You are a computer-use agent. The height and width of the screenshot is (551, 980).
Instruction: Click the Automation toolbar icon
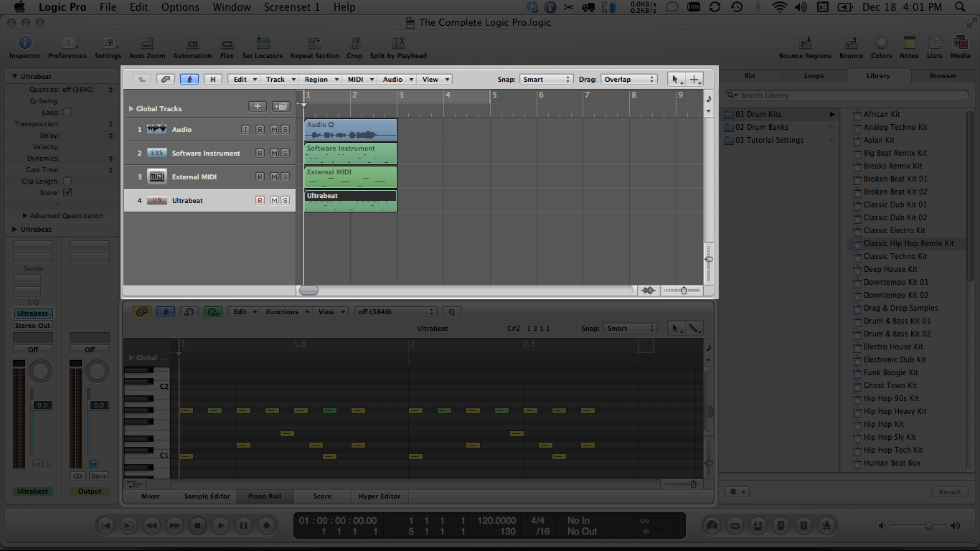192,44
